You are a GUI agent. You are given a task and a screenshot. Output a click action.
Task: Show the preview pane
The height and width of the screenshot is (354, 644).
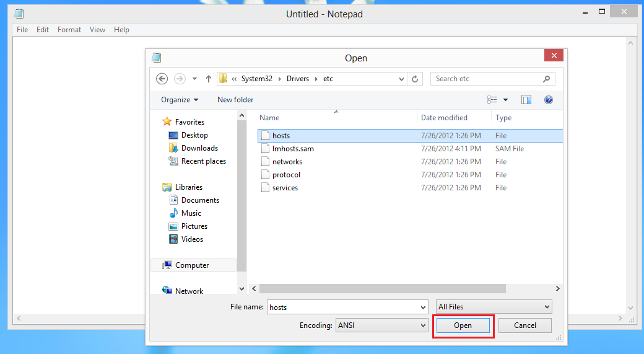pos(526,100)
